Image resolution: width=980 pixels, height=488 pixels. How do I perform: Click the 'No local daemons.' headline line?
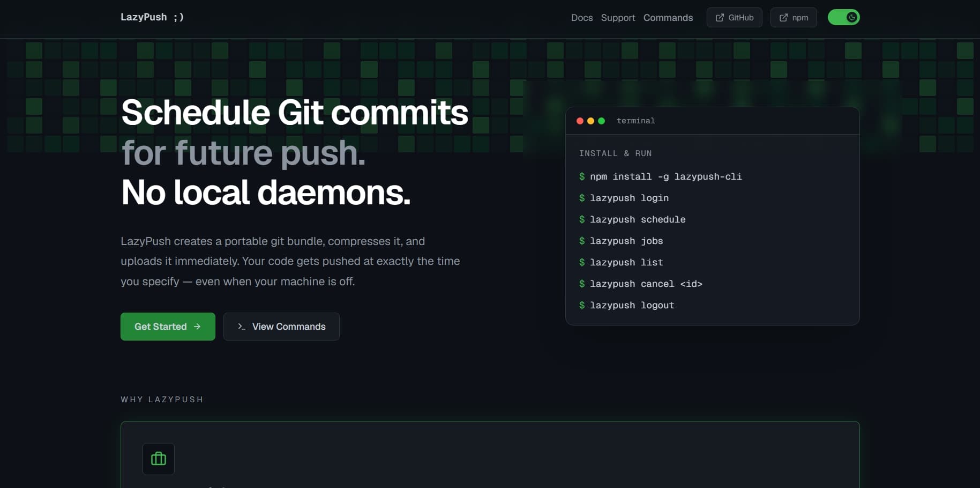(266, 193)
